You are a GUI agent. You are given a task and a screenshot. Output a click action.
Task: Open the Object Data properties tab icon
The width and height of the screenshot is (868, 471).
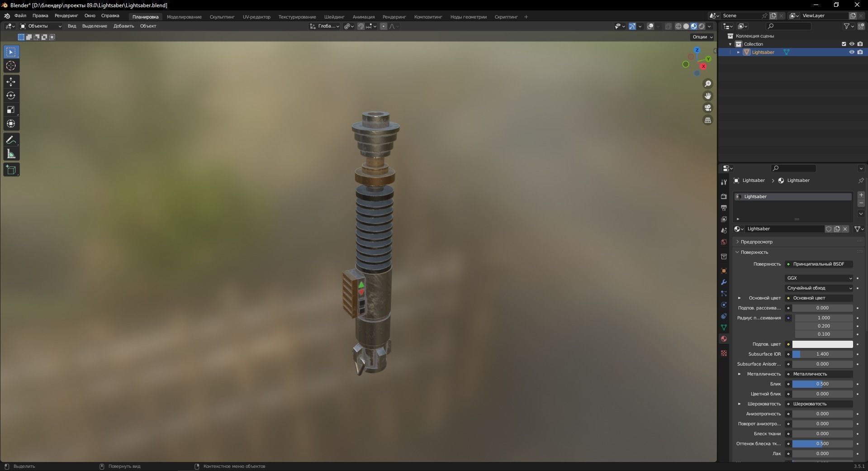[x=724, y=327]
